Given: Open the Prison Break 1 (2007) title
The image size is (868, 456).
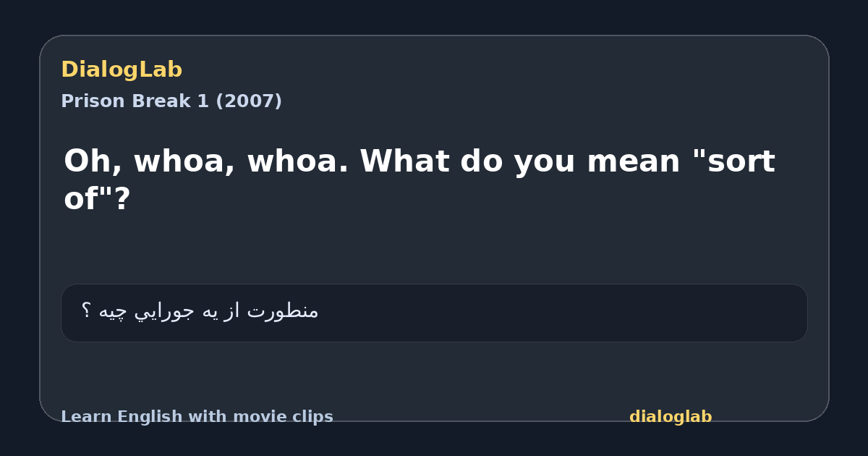Looking at the screenshot, I should tap(171, 101).
